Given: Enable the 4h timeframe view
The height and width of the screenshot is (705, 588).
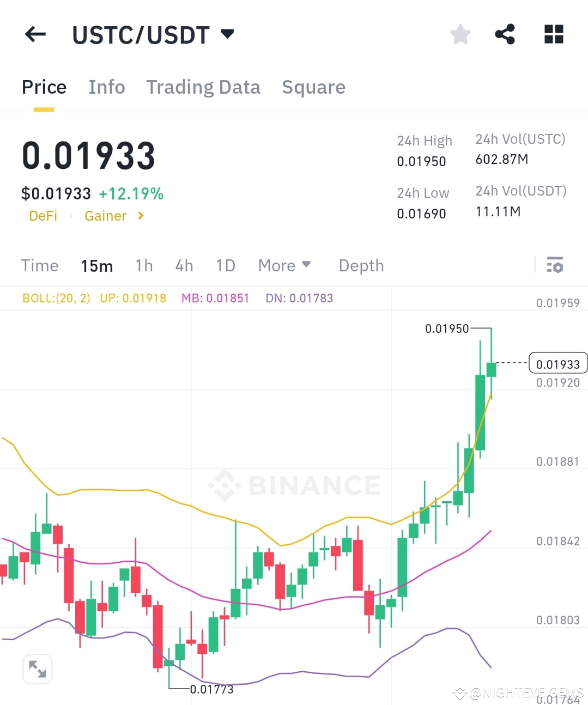Looking at the screenshot, I should click(184, 265).
